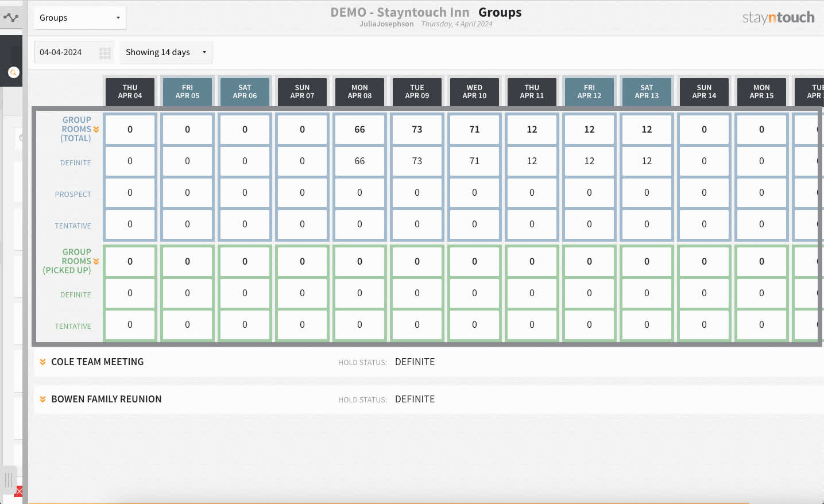Select the THU APR 11 column header
This screenshot has width=824, height=504.
532,92
